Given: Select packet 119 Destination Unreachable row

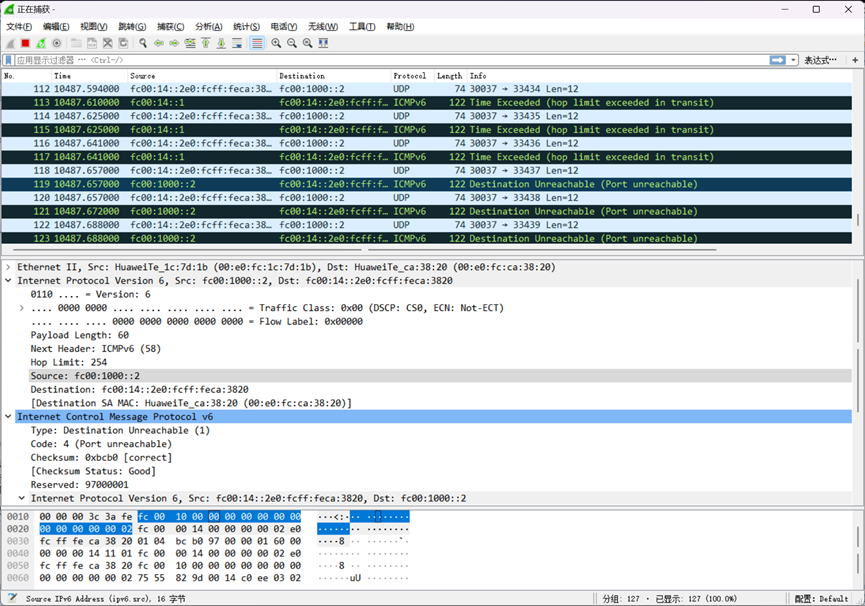Looking at the screenshot, I should click(426, 184).
